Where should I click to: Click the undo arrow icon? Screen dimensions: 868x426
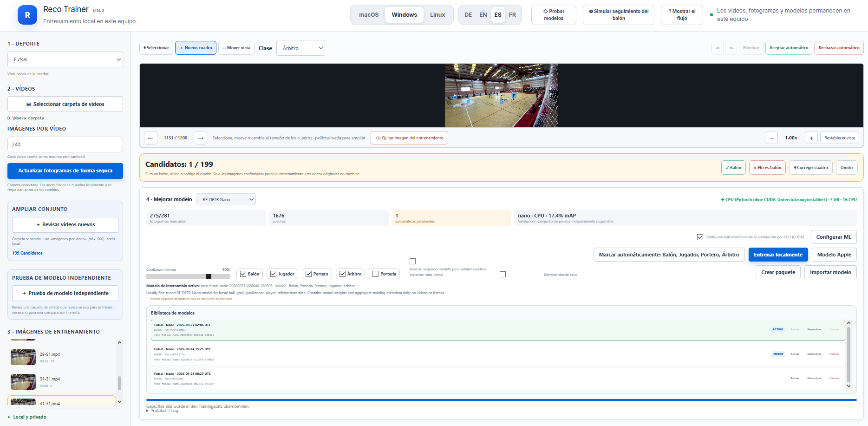point(718,48)
